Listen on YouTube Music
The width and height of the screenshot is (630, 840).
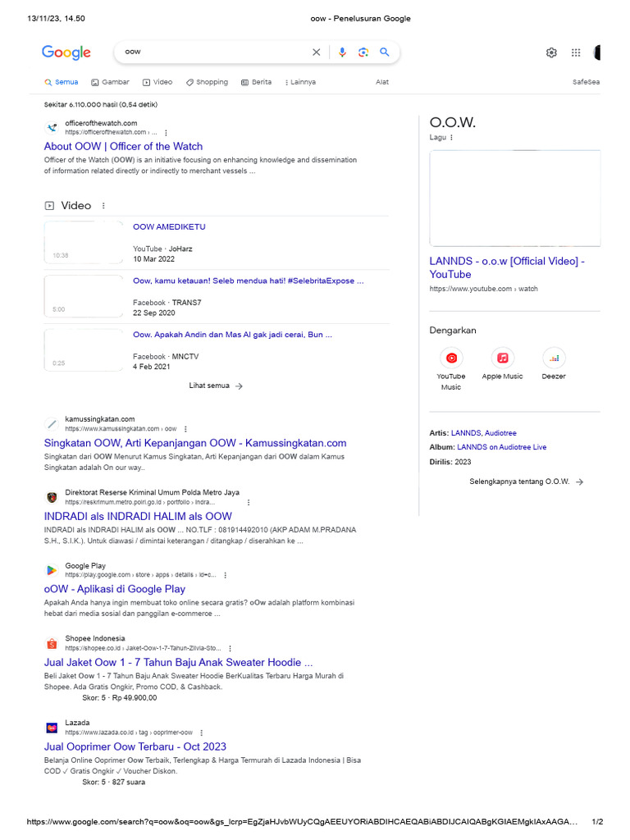[451, 369]
